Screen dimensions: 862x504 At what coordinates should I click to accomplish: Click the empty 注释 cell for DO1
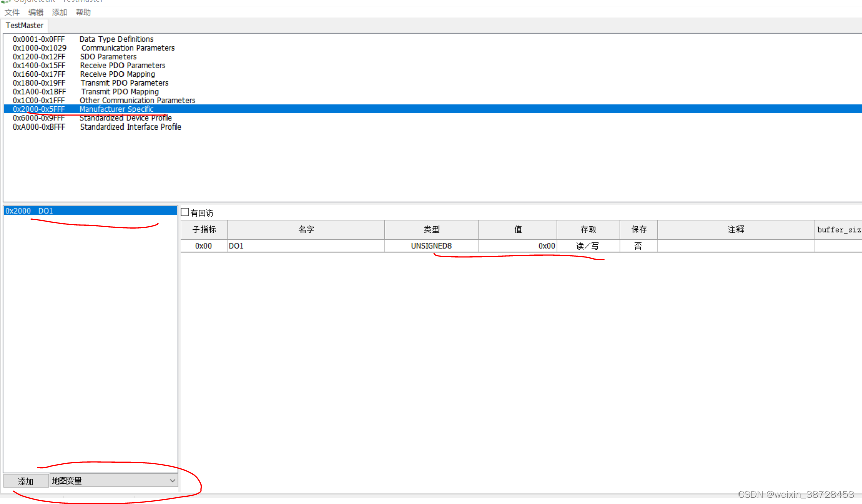coord(736,246)
